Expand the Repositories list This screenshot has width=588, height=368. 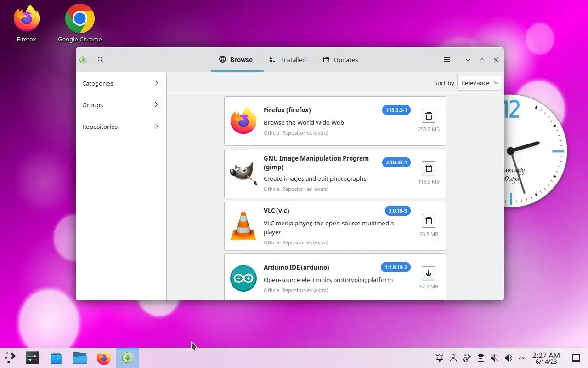[x=121, y=126]
